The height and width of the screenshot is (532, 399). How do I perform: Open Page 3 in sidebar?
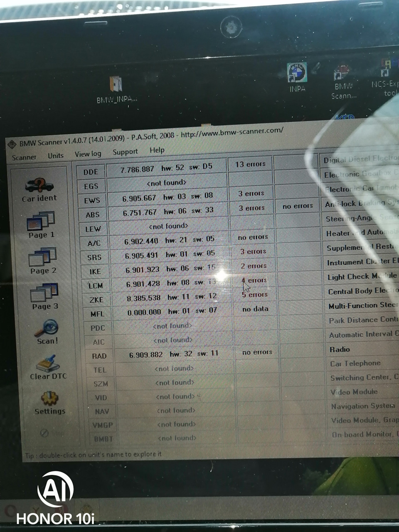[x=44, y=296]
